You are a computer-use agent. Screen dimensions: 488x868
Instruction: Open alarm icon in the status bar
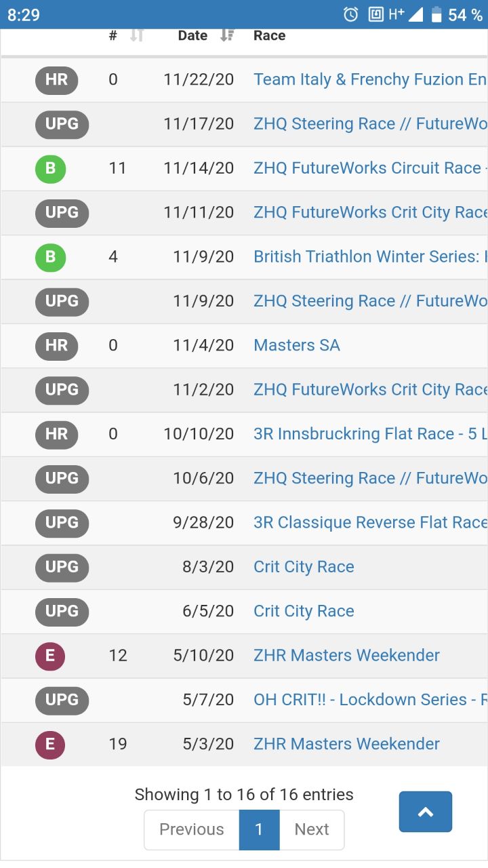350,14
